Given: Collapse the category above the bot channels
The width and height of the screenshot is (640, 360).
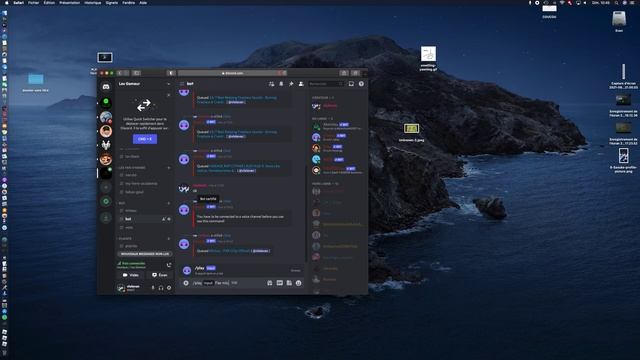Looking at the screenshot, I should (x=131, y=168).
